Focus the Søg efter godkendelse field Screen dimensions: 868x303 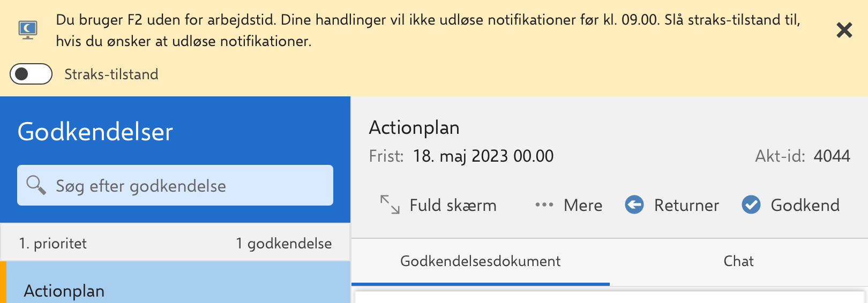pyautogui.click(x=182, y=186)
